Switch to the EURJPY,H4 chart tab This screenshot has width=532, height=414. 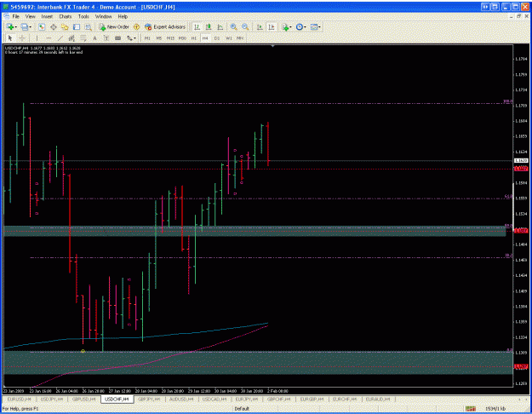(247, 400)
